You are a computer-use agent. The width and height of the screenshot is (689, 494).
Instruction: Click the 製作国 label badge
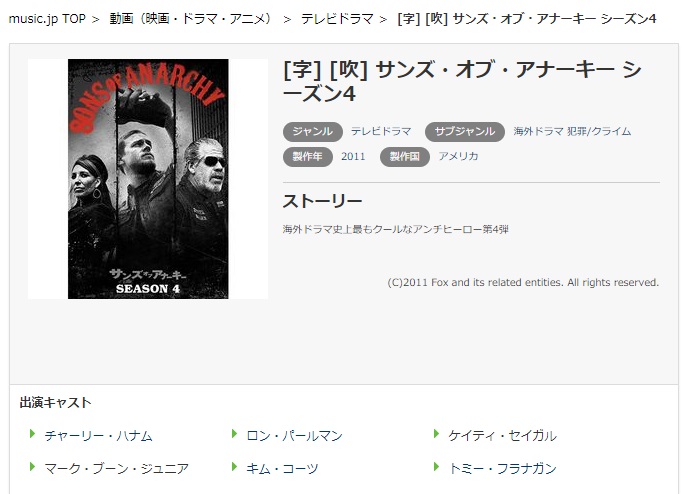405,156
